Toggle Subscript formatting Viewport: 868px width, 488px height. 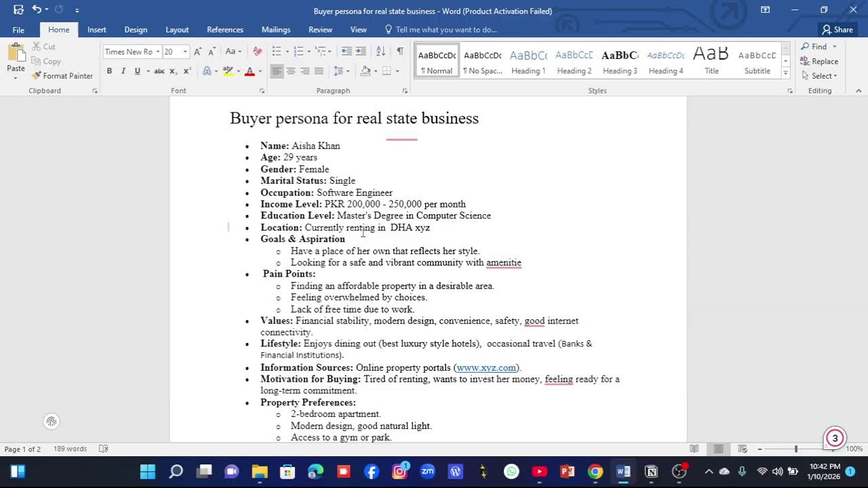(x=174, y=71)
